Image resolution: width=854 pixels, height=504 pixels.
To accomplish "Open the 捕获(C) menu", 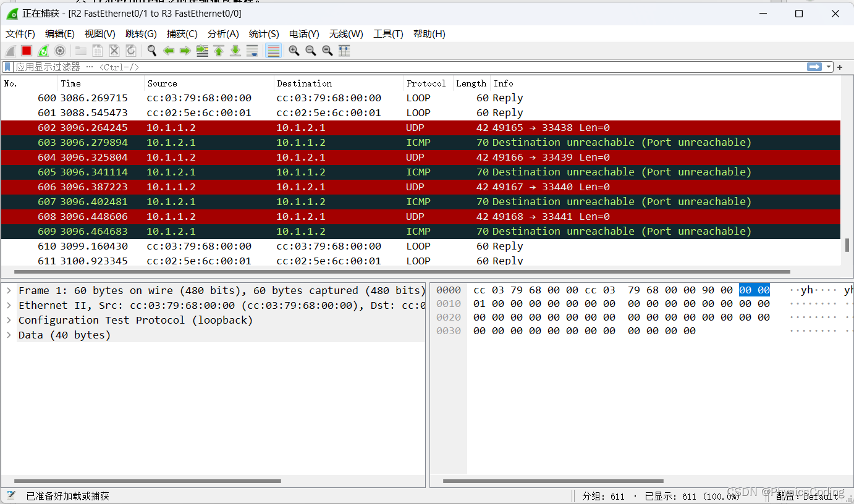I will 182,34.
